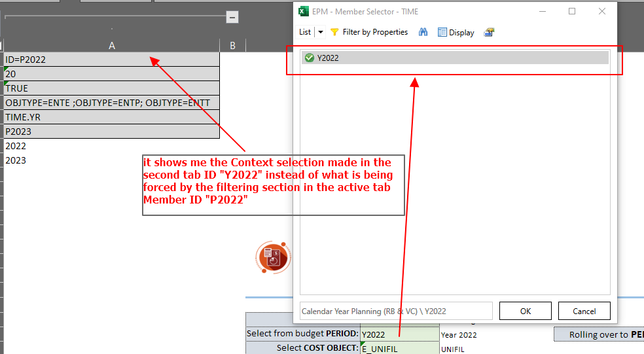Open the Display options
The image size is (644, 354).
(456, 33)
